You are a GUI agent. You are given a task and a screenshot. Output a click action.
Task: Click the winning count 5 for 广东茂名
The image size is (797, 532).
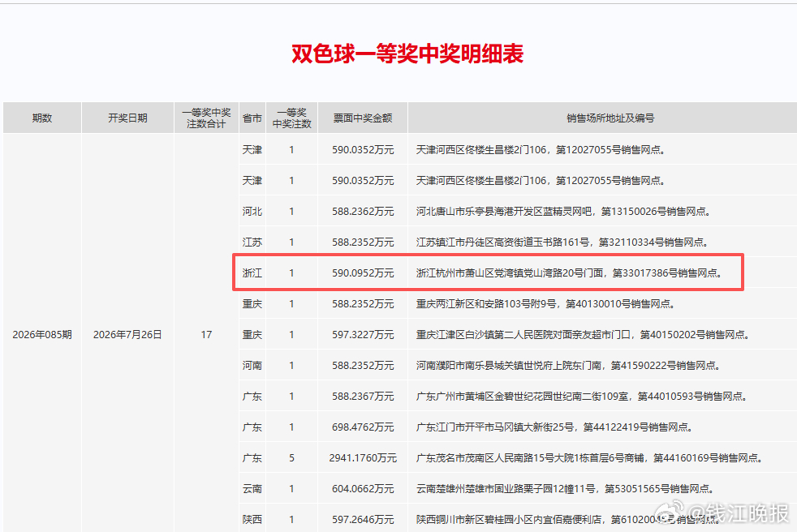point(291,458)
